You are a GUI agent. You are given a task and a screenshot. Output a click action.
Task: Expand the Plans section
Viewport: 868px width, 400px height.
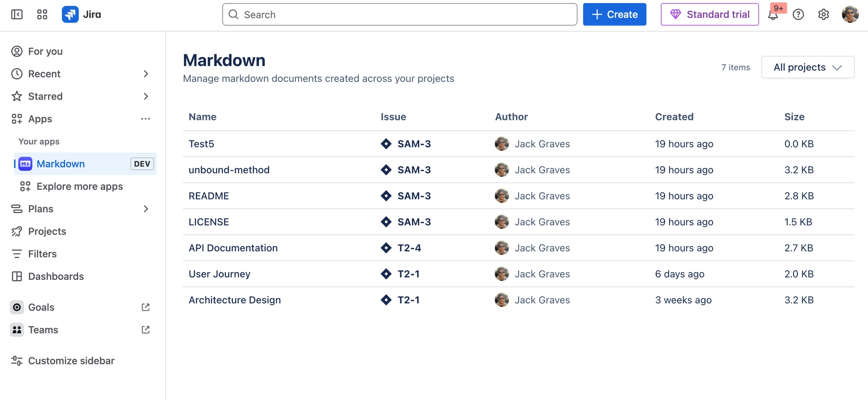146,208
